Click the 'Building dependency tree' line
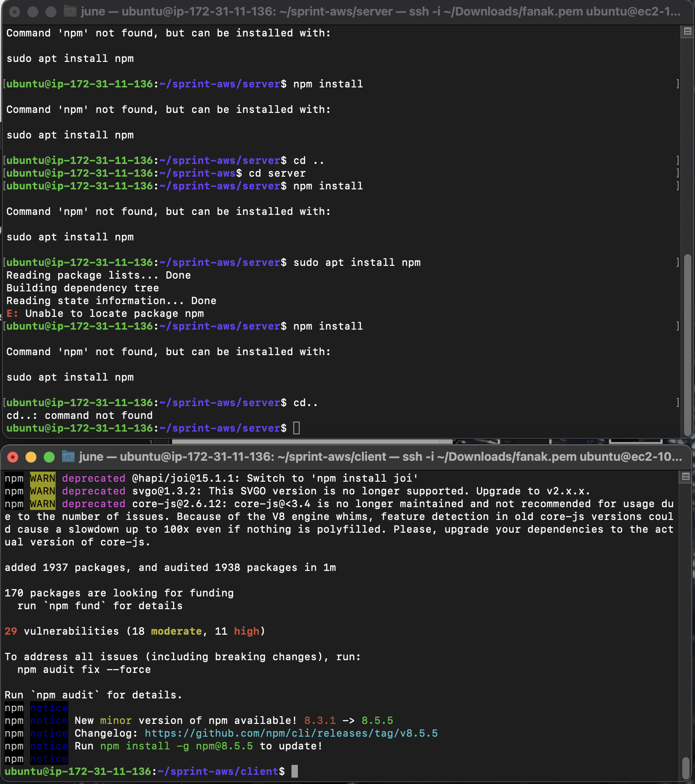Viewport: 695px width, 784px height. click(x=83, y=288)
